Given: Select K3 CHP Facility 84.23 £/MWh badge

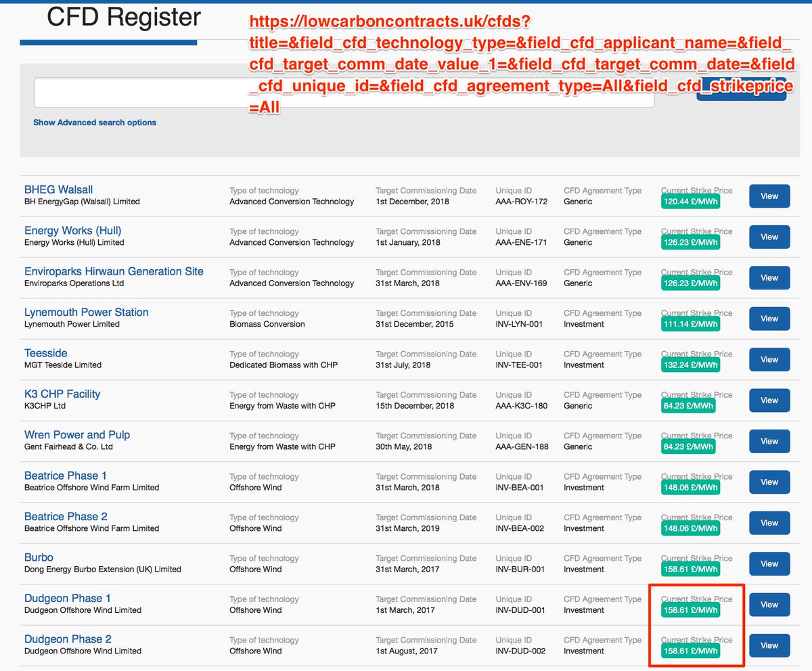Looking at the screenshot, I should coord(688,406).
